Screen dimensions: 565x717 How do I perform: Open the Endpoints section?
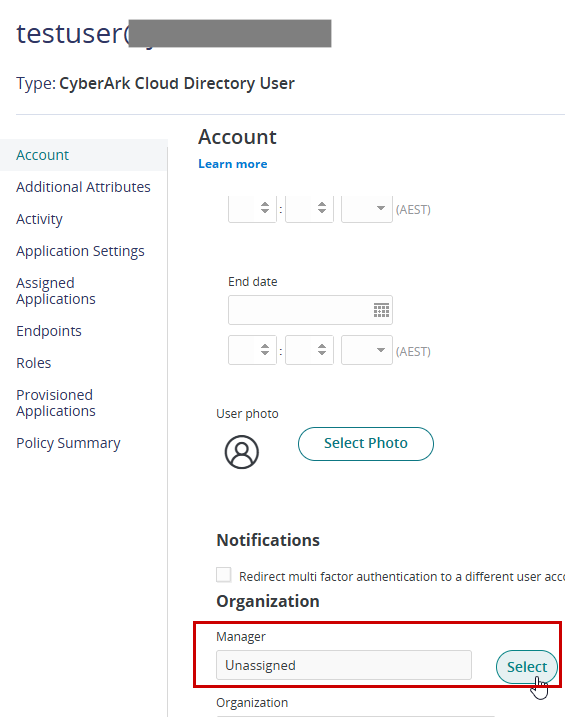tap(49, 331)
